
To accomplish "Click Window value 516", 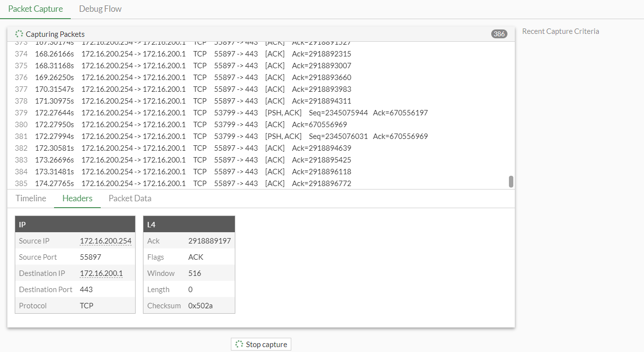I will [x=195, y=273].
